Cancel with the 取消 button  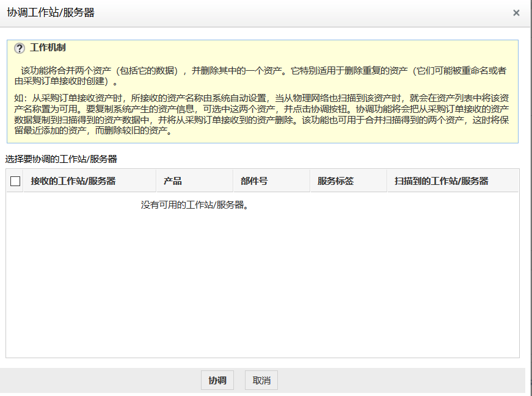(x=261, y=381)
